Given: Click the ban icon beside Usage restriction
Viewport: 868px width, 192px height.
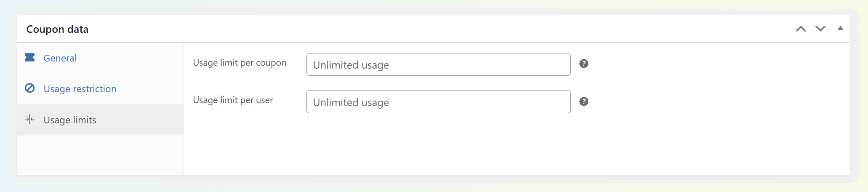Looking at the screenshot, I should click(30, 88).
